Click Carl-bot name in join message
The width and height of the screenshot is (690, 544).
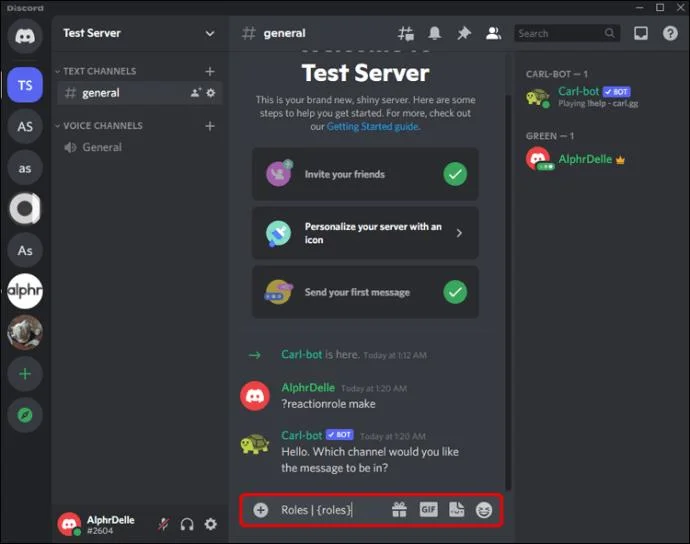[x=301, y=355]
